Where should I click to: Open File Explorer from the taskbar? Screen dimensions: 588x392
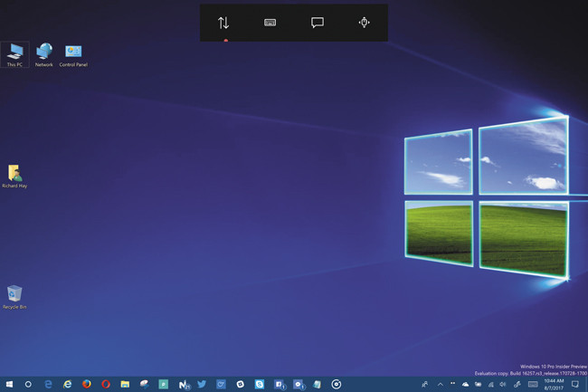tap(125, 384)
